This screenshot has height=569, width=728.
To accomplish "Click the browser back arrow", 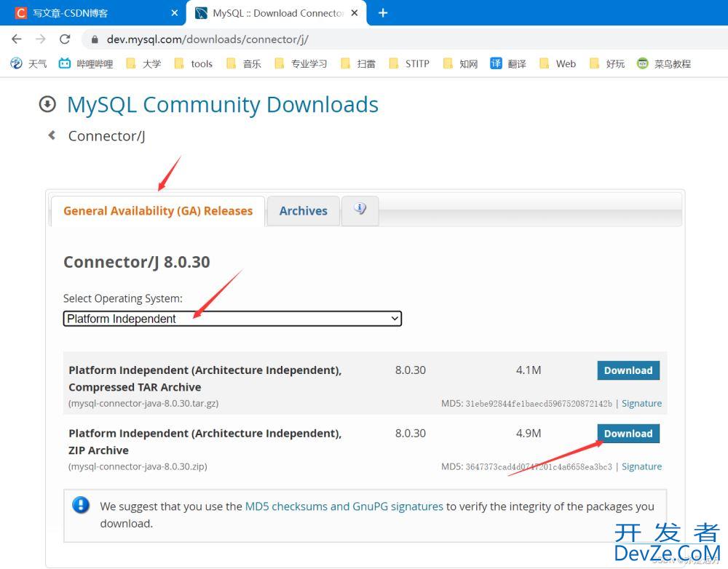I will pos(17,39).
